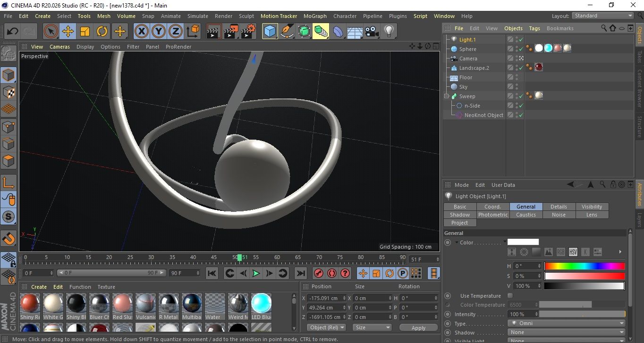Switch to Content Browser side tab
This screenshot has width=644, height=343.
click(x=640, y=88)
